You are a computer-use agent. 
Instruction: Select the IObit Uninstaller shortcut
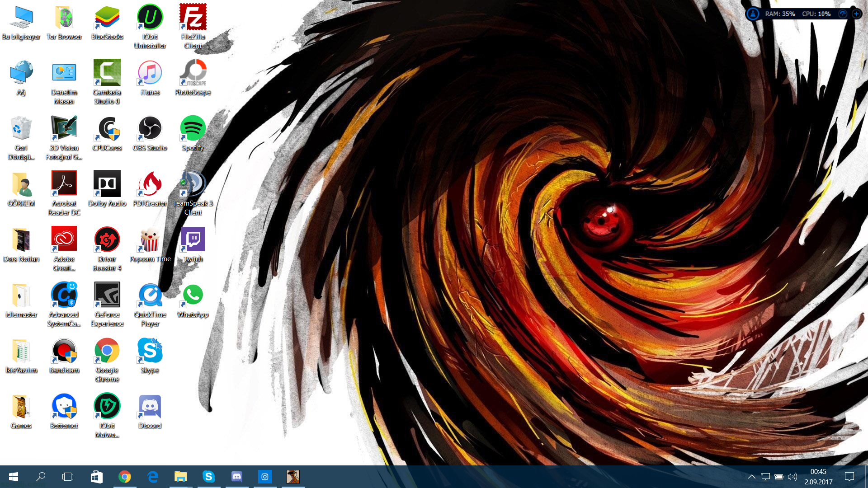[150, 26]
